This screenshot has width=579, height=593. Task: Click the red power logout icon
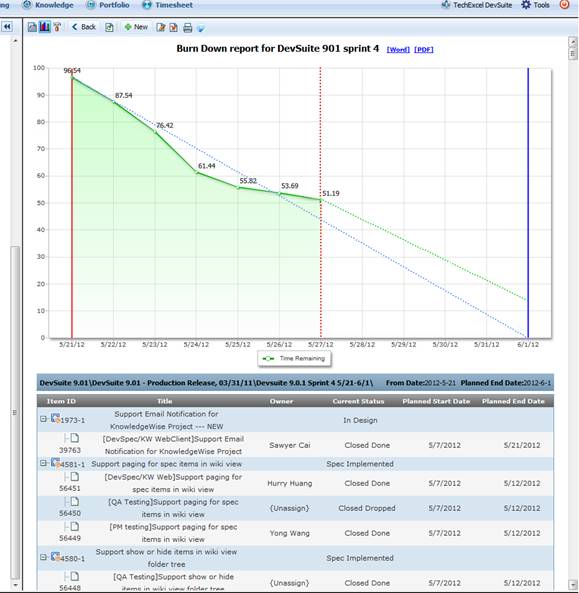[564, 5]
